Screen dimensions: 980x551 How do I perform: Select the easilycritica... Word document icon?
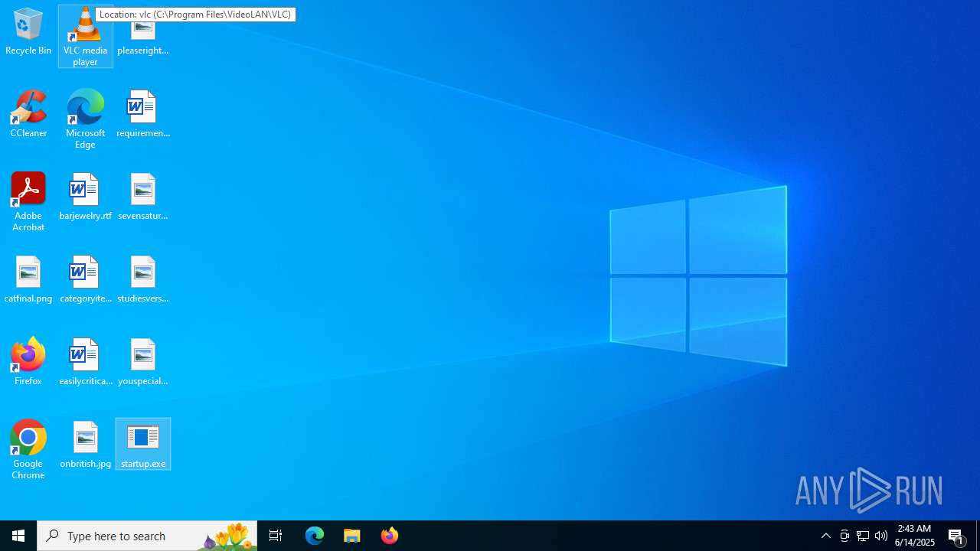click(x=86, y=363)
